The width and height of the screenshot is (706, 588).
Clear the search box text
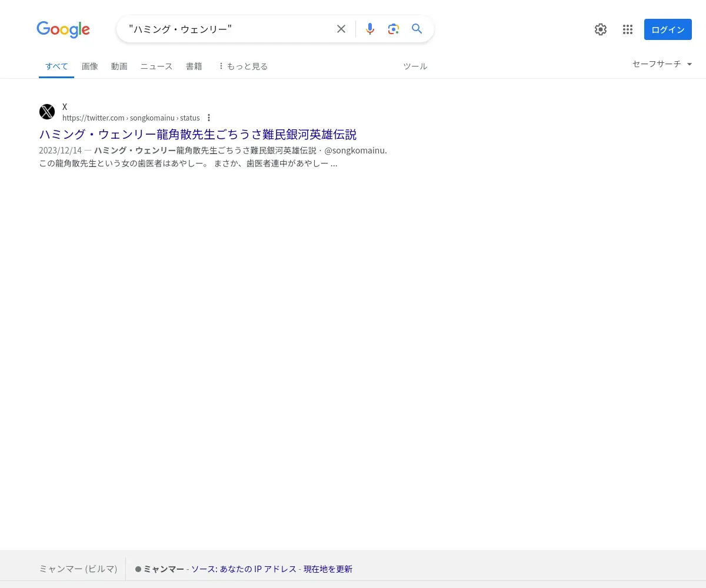tap(341, 29)
